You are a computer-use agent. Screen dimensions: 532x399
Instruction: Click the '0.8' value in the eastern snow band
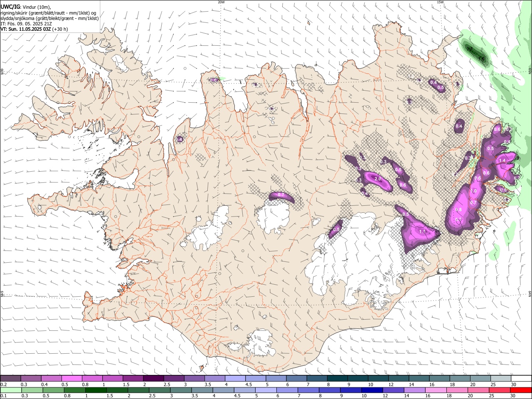coord(459,210)
